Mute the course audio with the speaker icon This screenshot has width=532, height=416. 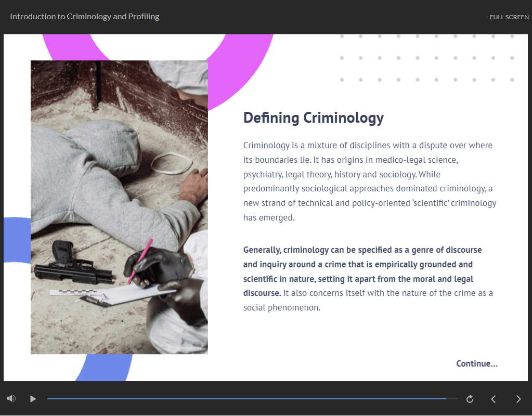coord(11,399)
